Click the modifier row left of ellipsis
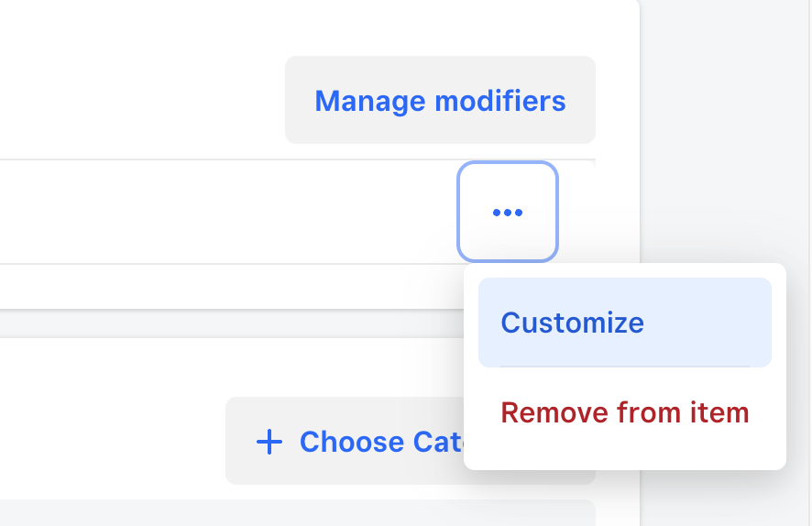This screenshot has width=812, height=526. 229,212
